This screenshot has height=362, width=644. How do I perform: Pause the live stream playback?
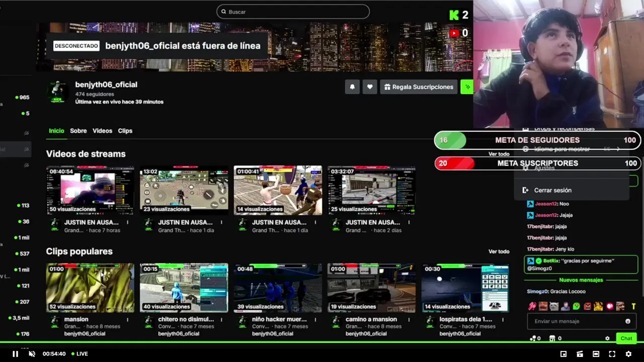[x=15, y=354]
